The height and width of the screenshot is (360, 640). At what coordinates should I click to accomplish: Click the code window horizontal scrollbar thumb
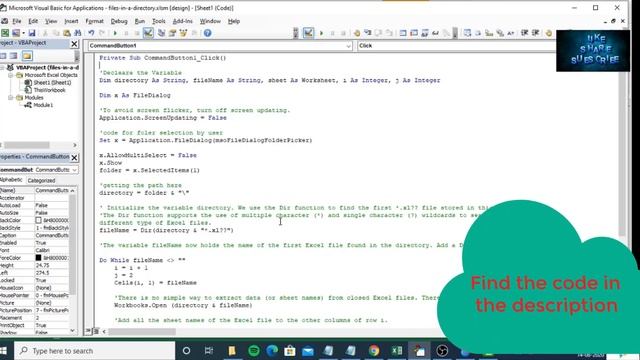(x=142, y=331)
